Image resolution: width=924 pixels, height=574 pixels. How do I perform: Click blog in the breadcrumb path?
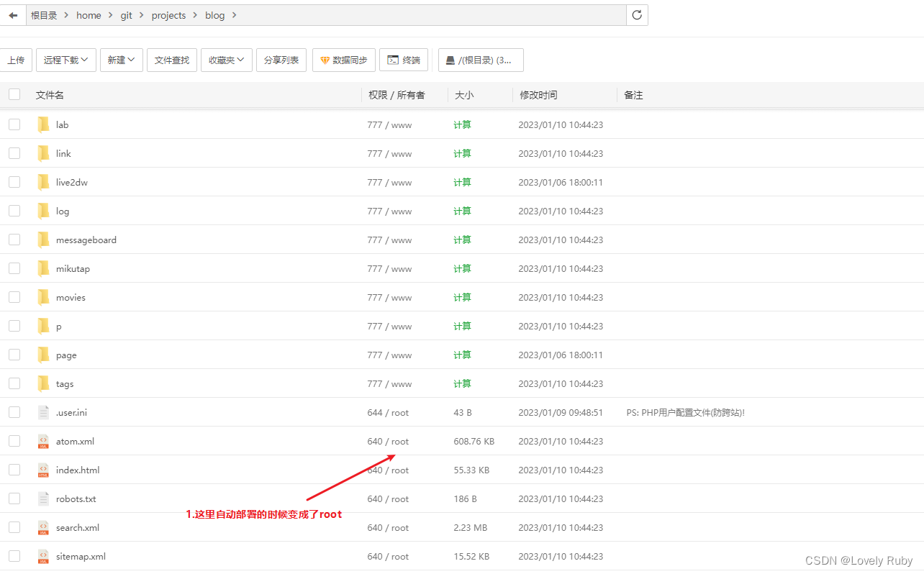coord(214,15)
